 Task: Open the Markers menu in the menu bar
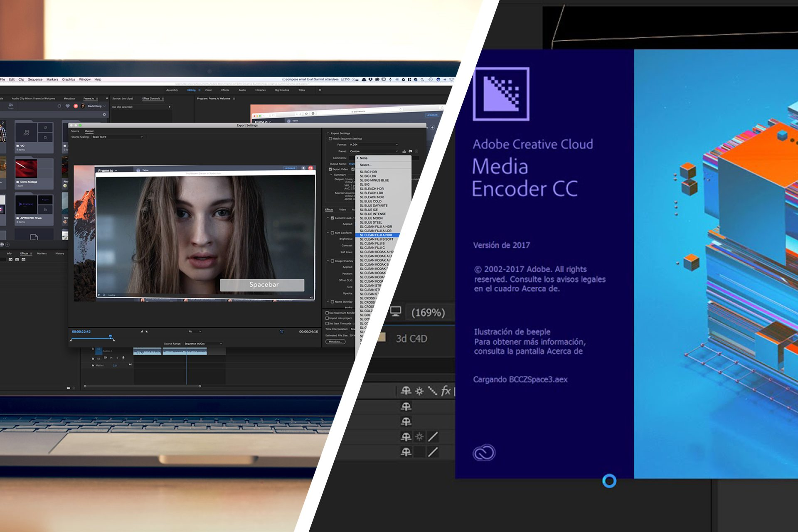click(52, 79)
